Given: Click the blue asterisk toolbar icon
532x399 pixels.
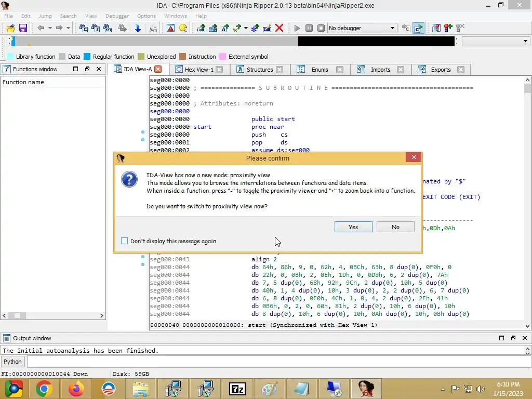Looking at the screenshot, I should [255, 28].
